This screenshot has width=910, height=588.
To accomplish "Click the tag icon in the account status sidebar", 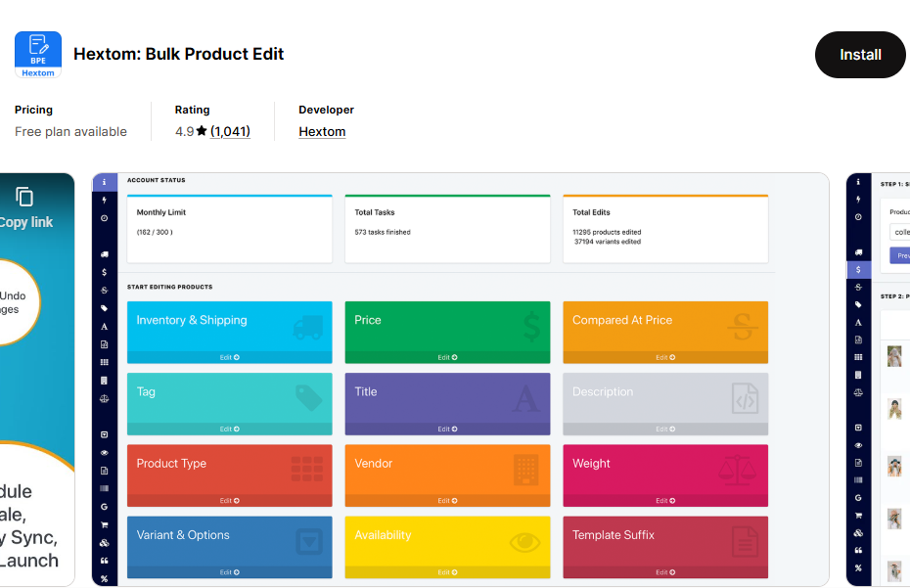I will (x=105, y=308).
